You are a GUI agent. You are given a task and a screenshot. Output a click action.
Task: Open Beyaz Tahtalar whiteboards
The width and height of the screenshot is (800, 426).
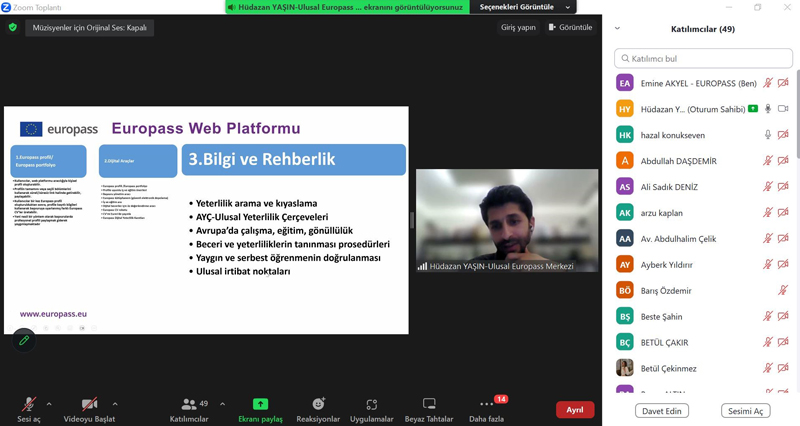coord(429,410)
